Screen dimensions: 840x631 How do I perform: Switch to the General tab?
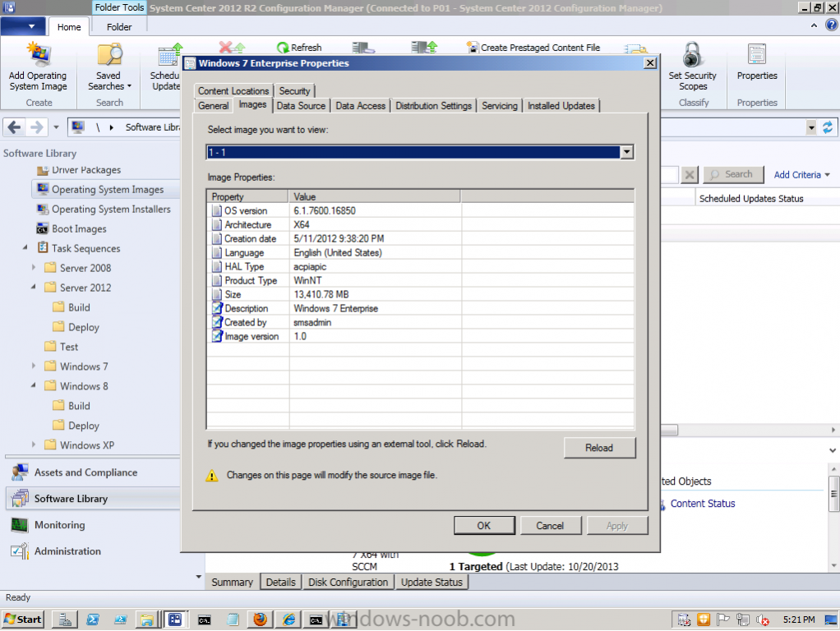213,105
